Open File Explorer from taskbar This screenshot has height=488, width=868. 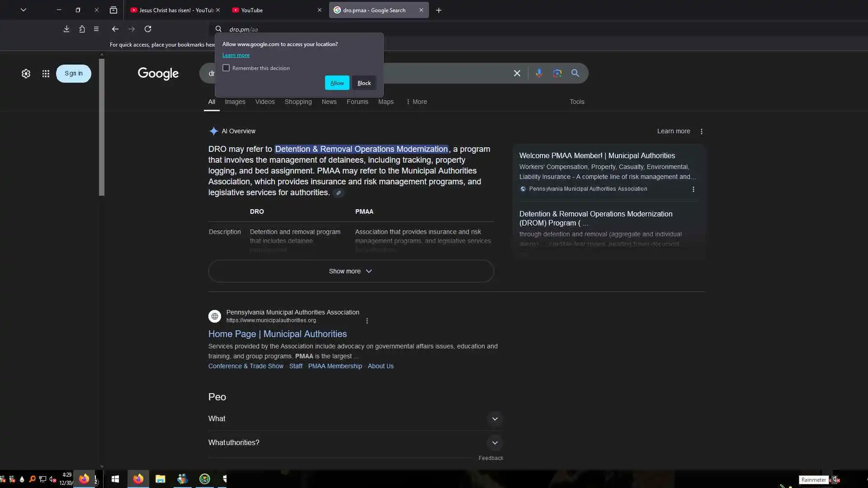tap(160, 479)
